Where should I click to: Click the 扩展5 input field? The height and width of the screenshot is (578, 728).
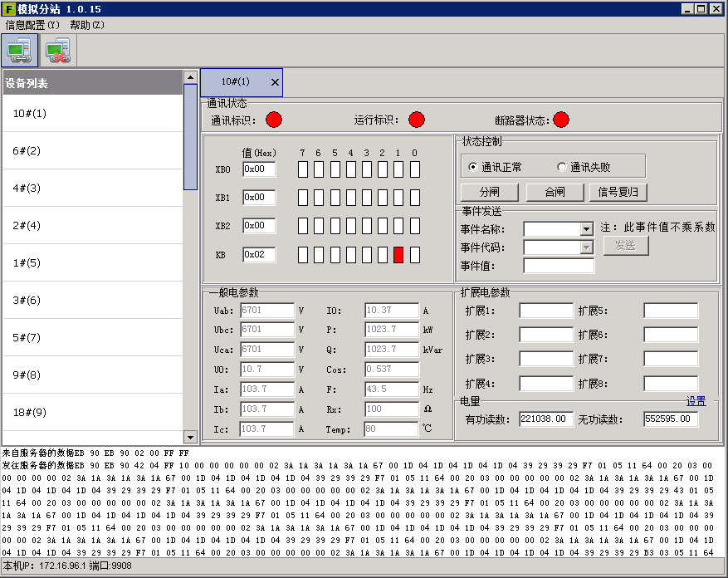point(671,311)
